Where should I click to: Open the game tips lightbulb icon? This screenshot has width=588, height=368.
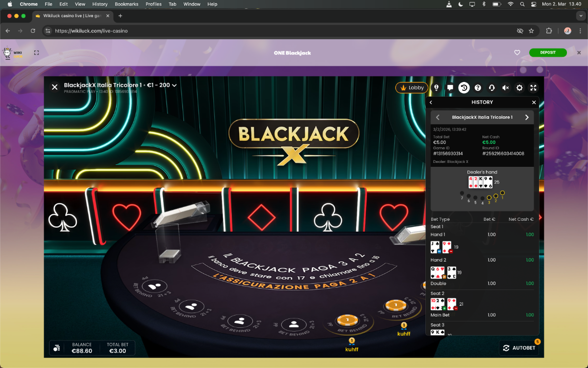tap(437, 88)
